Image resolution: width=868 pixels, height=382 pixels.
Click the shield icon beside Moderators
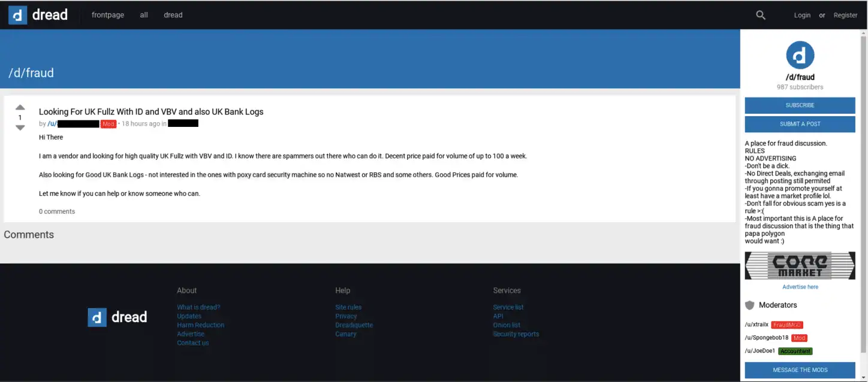[x=749, y=305]
